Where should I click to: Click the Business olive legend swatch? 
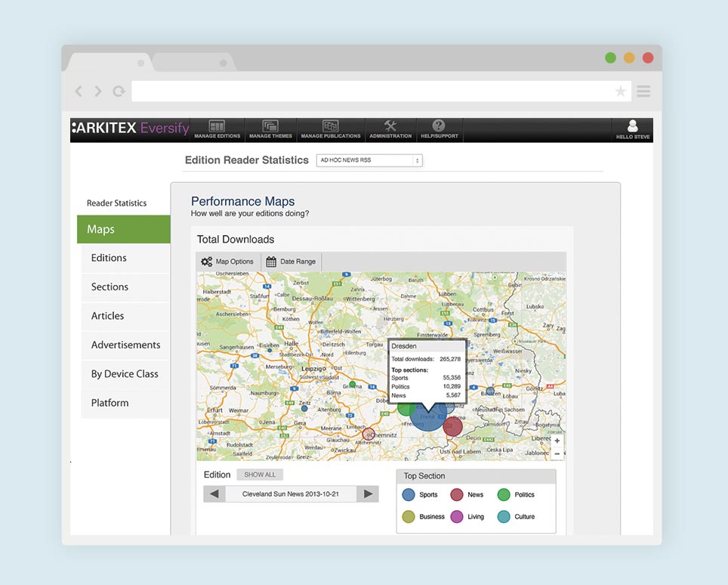coord(409,516)
